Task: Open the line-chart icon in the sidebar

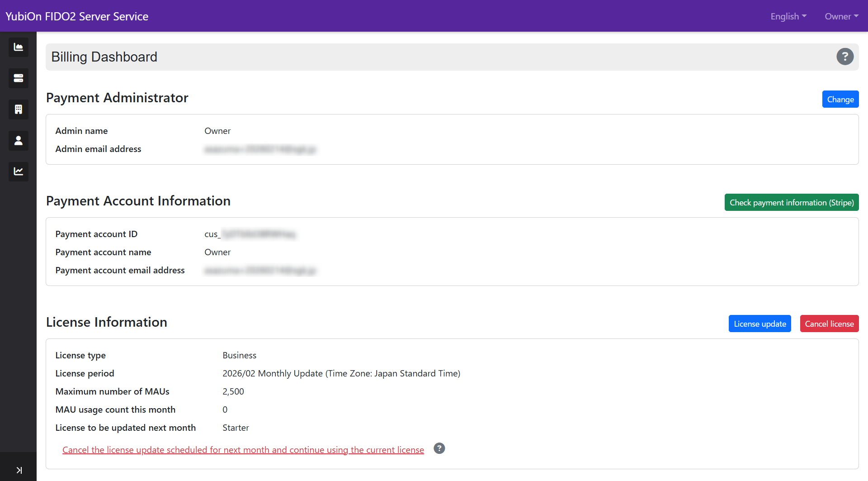Action: pos(18,171)
